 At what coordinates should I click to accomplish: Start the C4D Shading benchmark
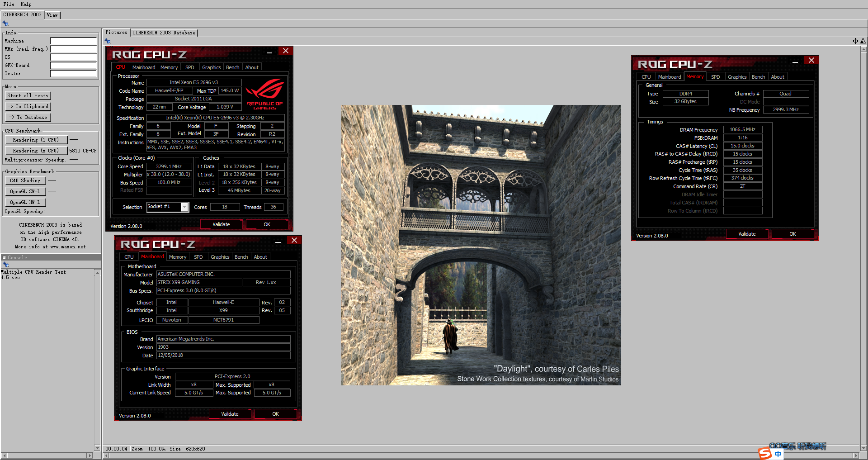coord(26,180)
